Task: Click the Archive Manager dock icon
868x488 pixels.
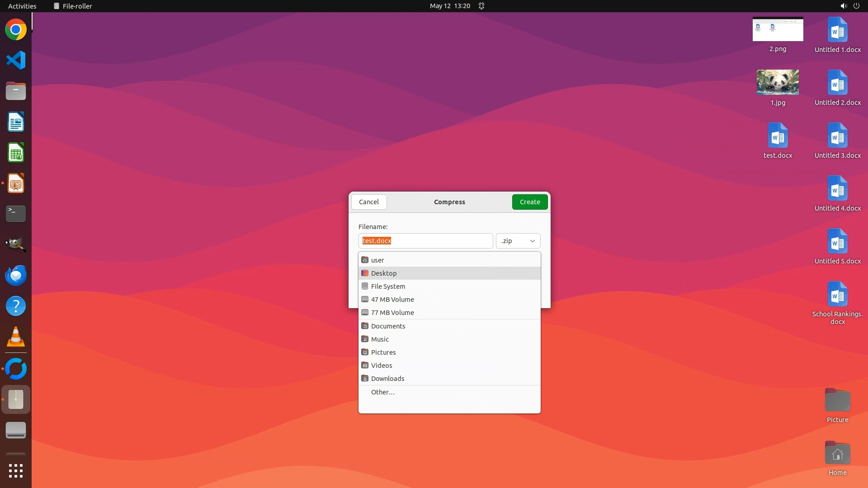Action: 16,399
